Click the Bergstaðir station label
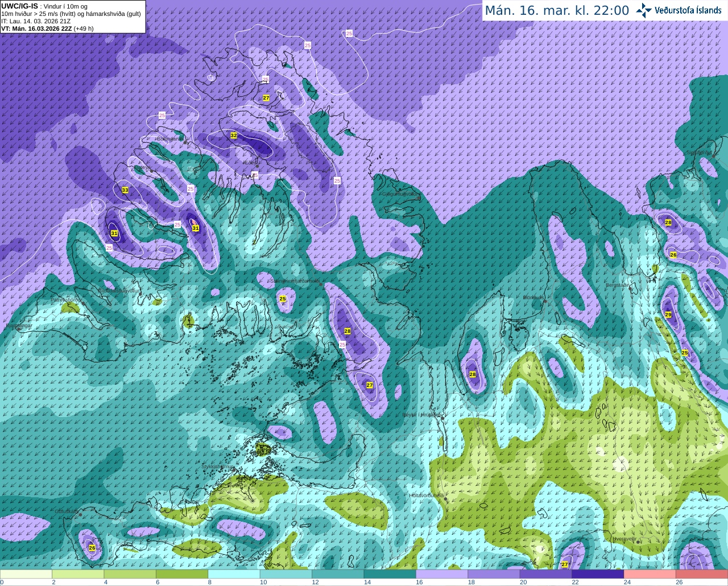 pyautogui.click(x=618, y=284)
